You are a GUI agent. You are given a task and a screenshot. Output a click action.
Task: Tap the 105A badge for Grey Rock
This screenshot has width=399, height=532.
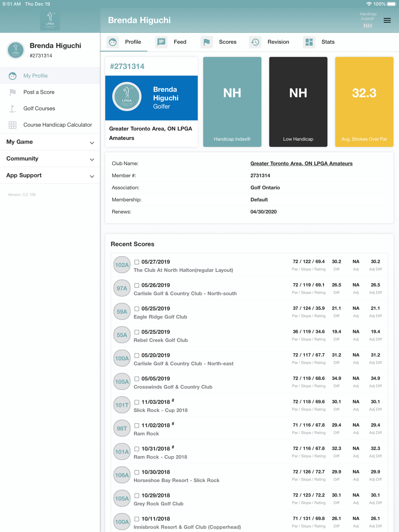click(122, 499)
